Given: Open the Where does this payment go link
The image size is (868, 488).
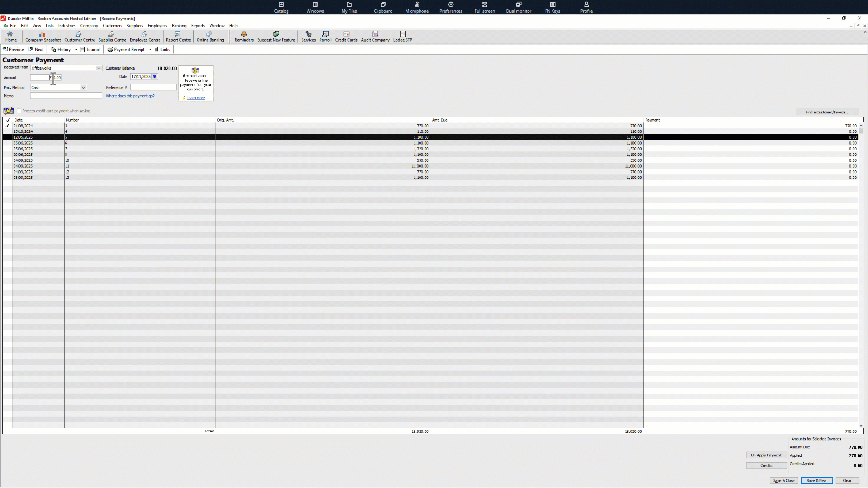Looking at the screenshot, I should (130, 96).
